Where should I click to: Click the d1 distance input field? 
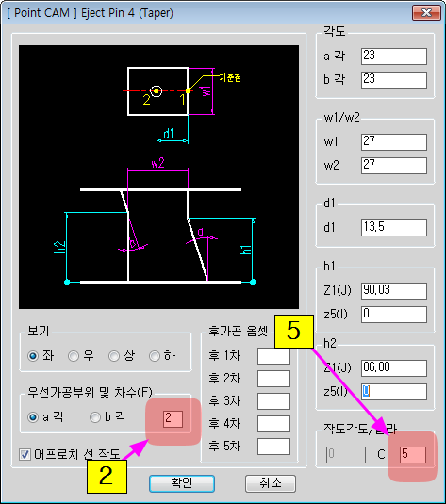[394, 228]
